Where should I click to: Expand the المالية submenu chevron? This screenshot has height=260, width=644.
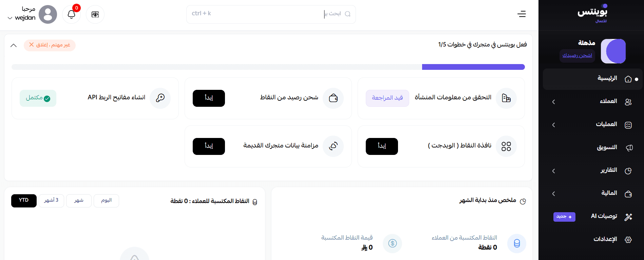click(553, 194)
